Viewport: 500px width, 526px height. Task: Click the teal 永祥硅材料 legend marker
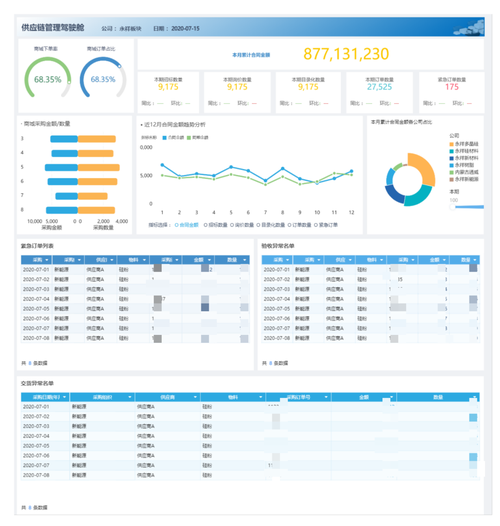451,151
